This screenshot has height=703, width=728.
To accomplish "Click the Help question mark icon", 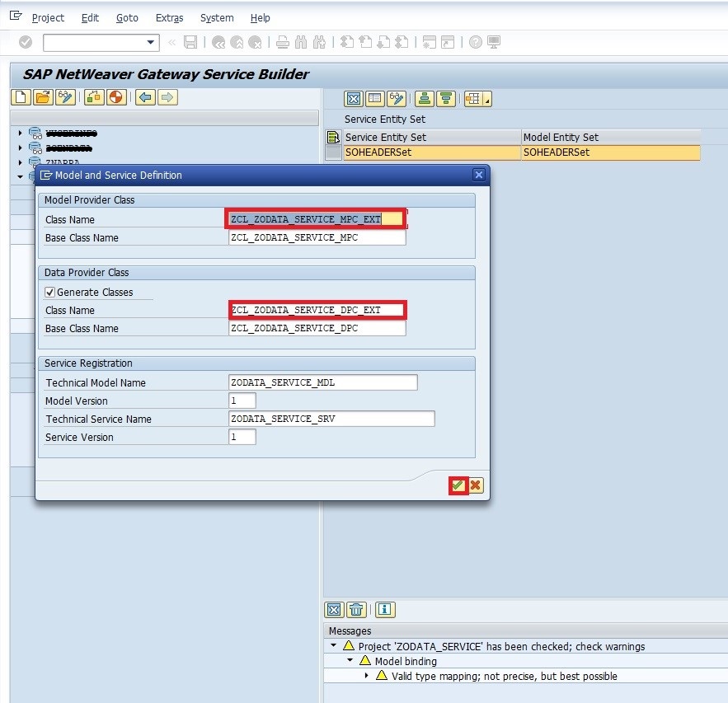I will pyautogui.click(x=476, y=42).
